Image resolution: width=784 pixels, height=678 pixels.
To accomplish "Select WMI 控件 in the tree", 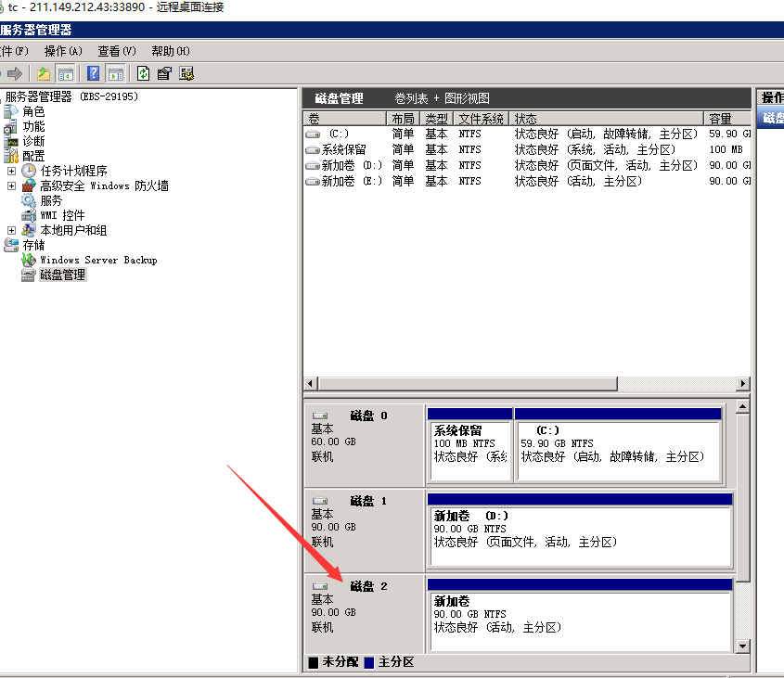I will coord(61,215).
